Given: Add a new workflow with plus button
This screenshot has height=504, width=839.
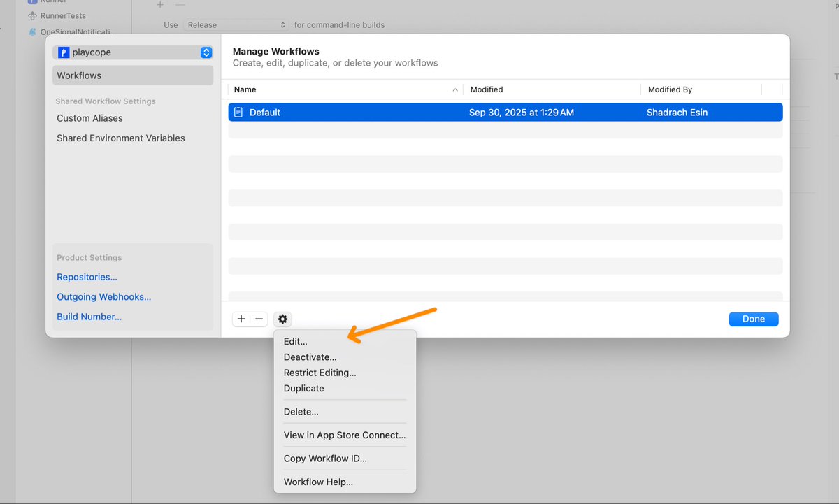Looking at the screenshot, I should click(x=241, y=319).
